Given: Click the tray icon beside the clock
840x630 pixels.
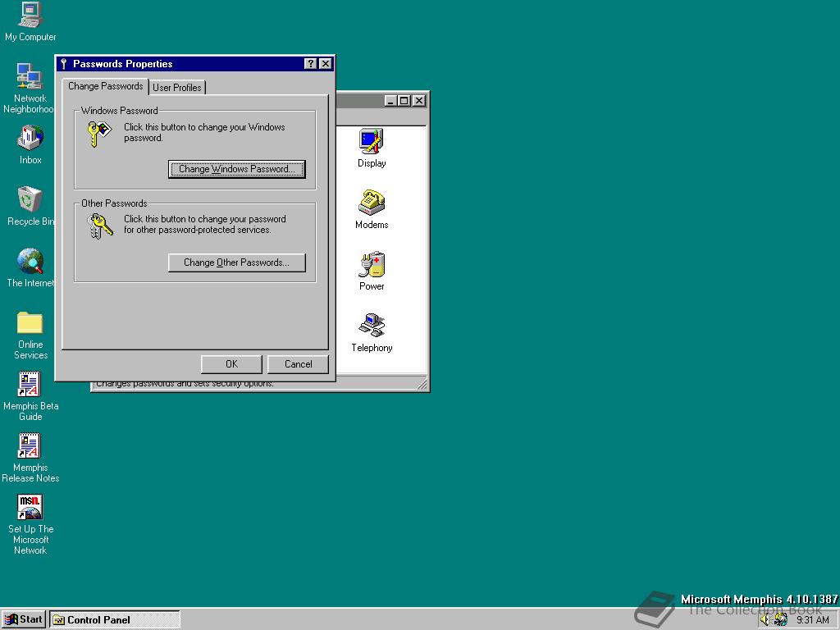Looking at the screenshot, I should (781, 620).
